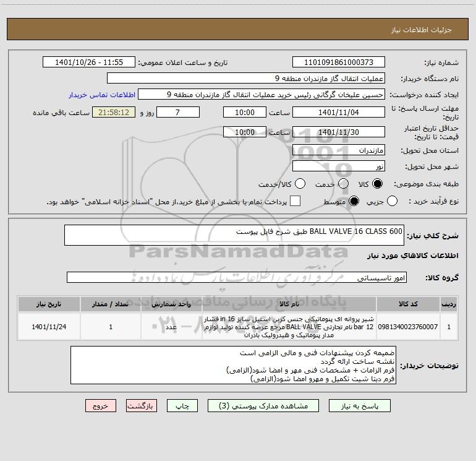Select the کالا radio button
Screen dimensions: 476x461
coord(377,184)
